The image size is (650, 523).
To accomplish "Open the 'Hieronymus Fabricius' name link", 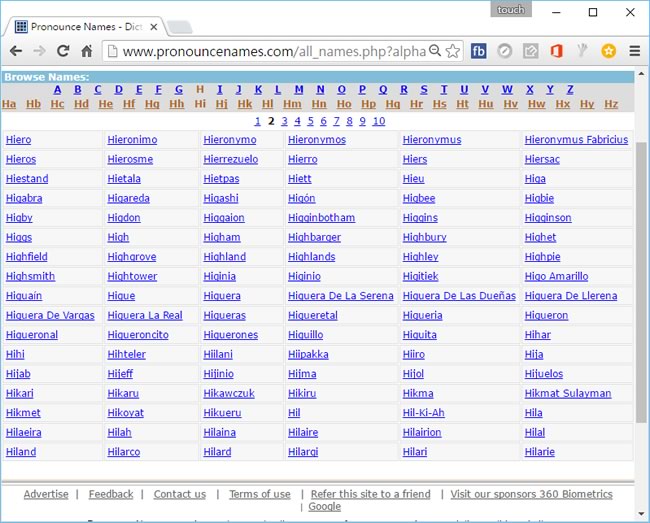I will 576,140.
